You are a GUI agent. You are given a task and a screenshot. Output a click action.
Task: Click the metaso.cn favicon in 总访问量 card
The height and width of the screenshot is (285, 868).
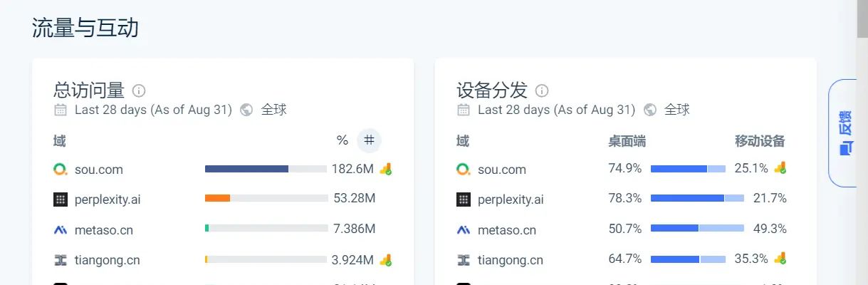click(61, 230)
